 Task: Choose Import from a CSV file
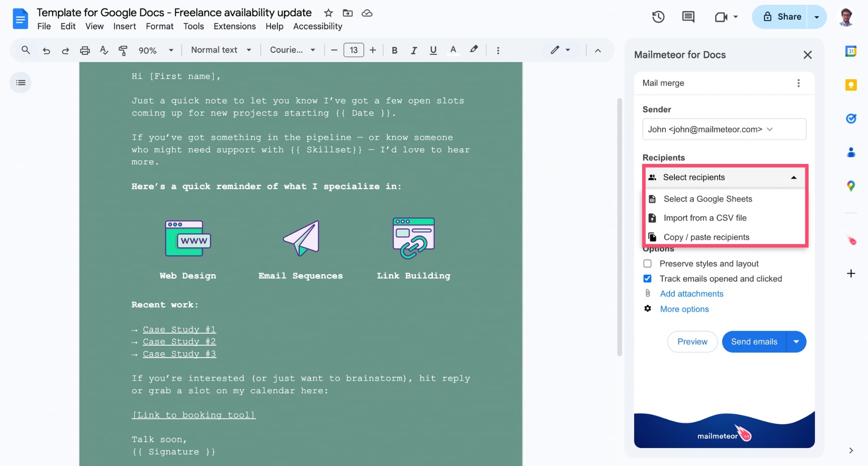(724, 218)
